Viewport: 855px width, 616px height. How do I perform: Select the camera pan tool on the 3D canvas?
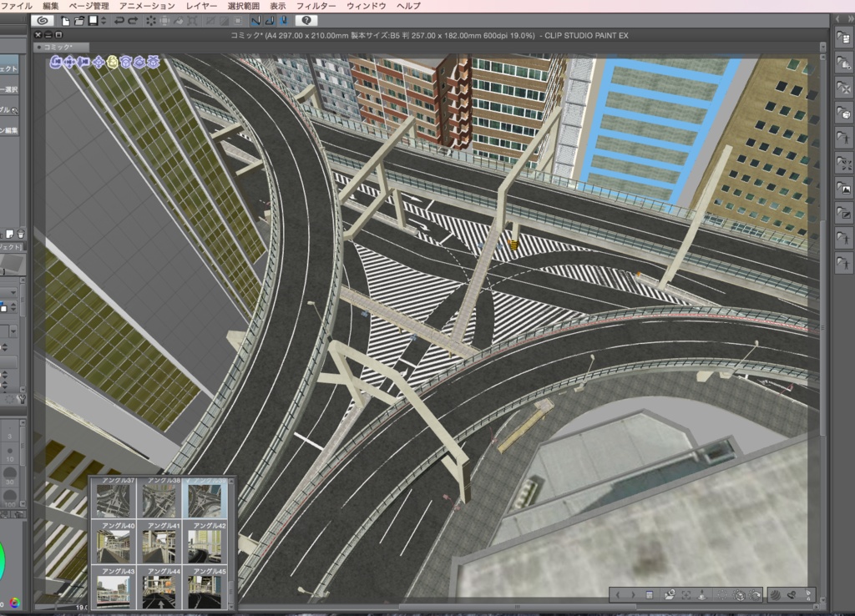click(70, 63)
